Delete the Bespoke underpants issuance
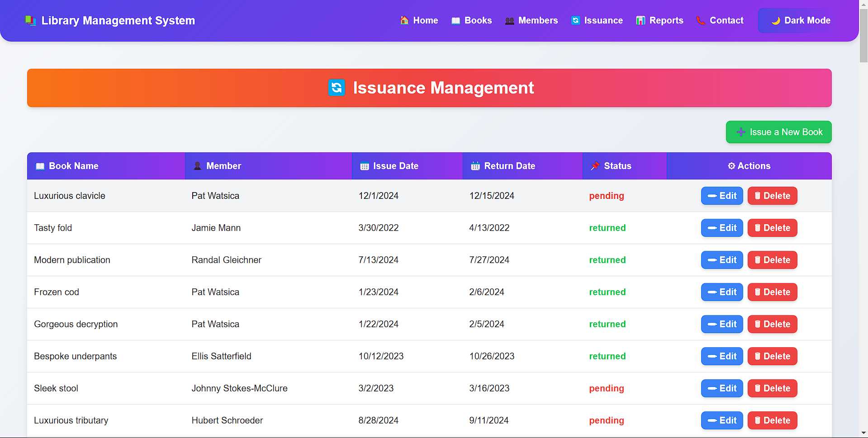Viewport: 868px width, 438px height. (x=772, y=356)
